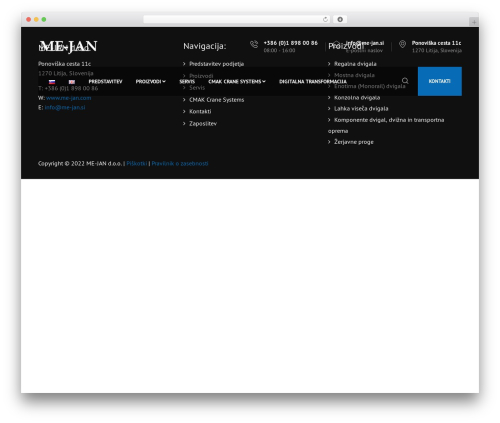This screenshot has height=423, width=500.
Task: Open CMAK Crane Systems footer link
Action: (x=216, y=100)
